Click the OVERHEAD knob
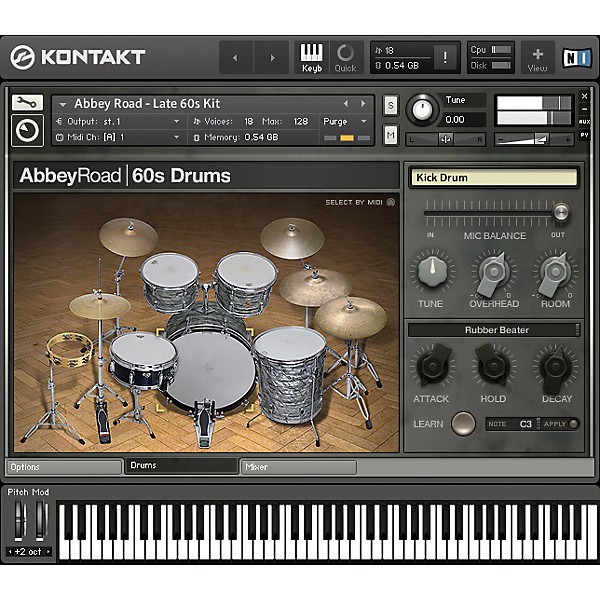The height and width of the screenshot is (600, 600). [x=494, y=271]
